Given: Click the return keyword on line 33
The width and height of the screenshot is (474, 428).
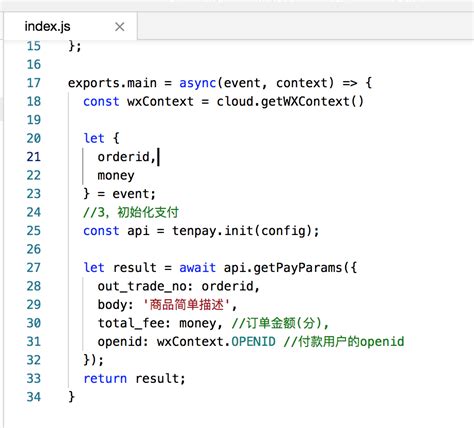Looking at the screenshot, I should point(105,379).
